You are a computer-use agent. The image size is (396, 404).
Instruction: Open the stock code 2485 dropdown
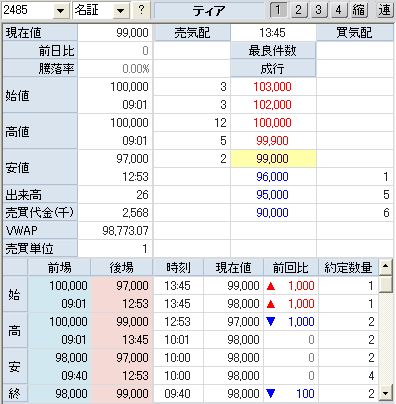coord(60,11)
